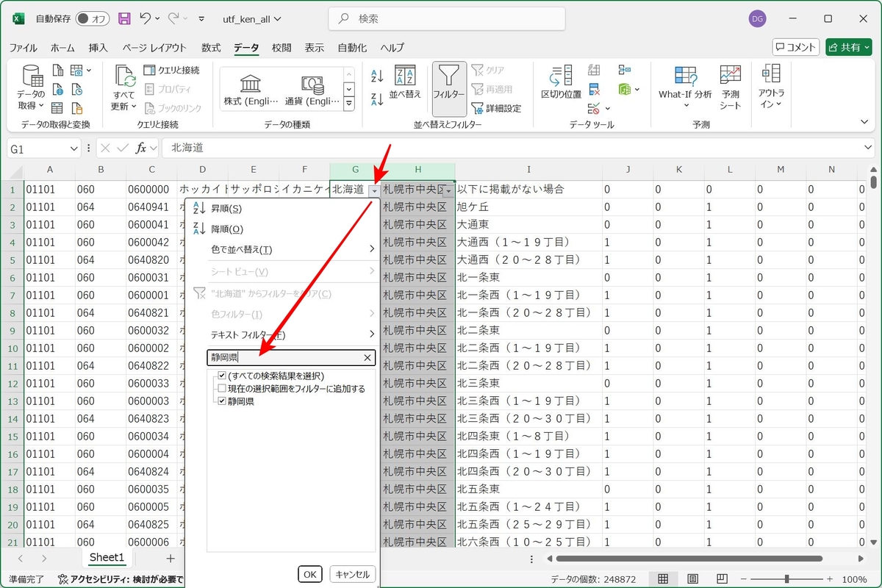Screen dimensions: 882x588
Task: Click Queries & Connections (クエリと接続)
Action: point(171,71)
